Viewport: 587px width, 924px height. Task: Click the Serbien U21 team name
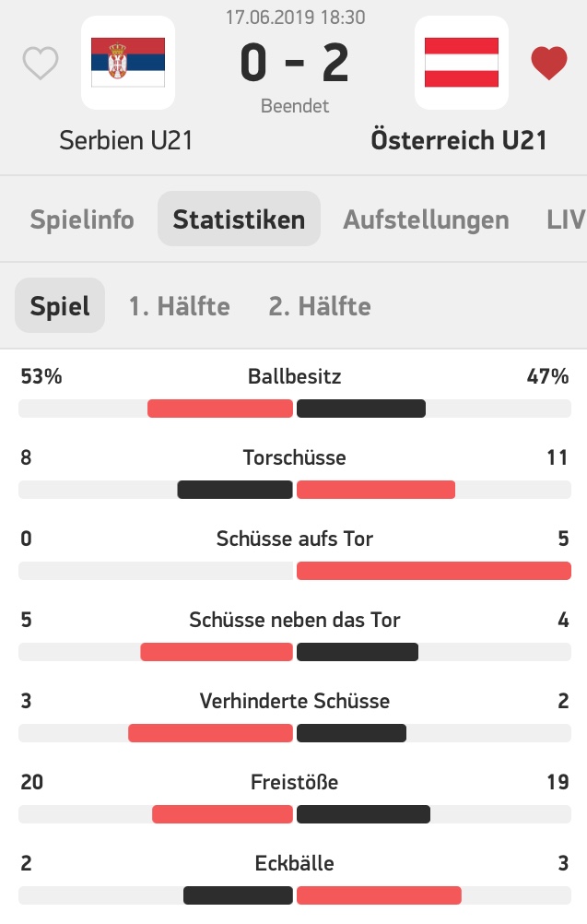click(x=126, y=140)
